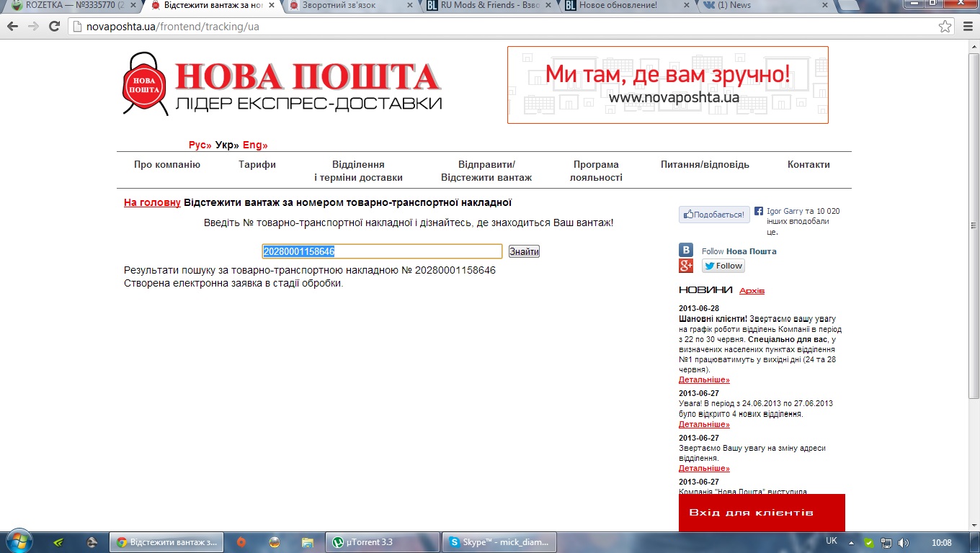
Task: Switch to the (1) News tab
Action: pyautogui.click(x=765, y=6)
